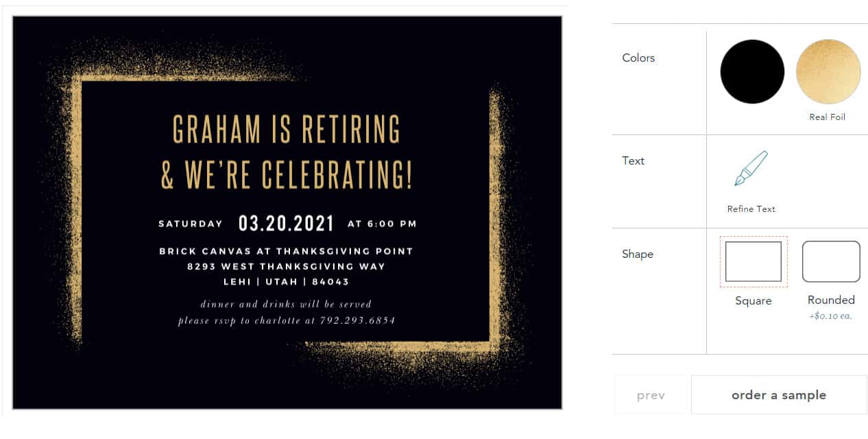Viewport: 868px width, 439px height.
Task: Select the 03.20.2021 date text
Action: pyautogui.click(x=286, y=223)
